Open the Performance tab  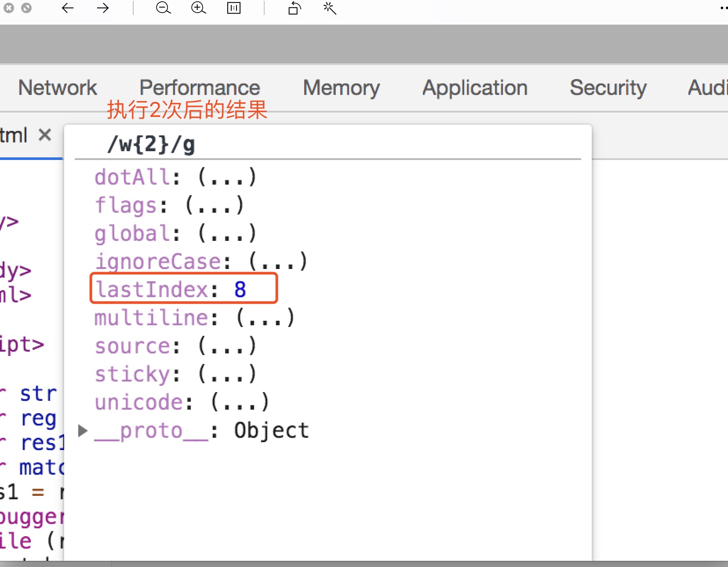pyautogui.click(x=200, y=87)
